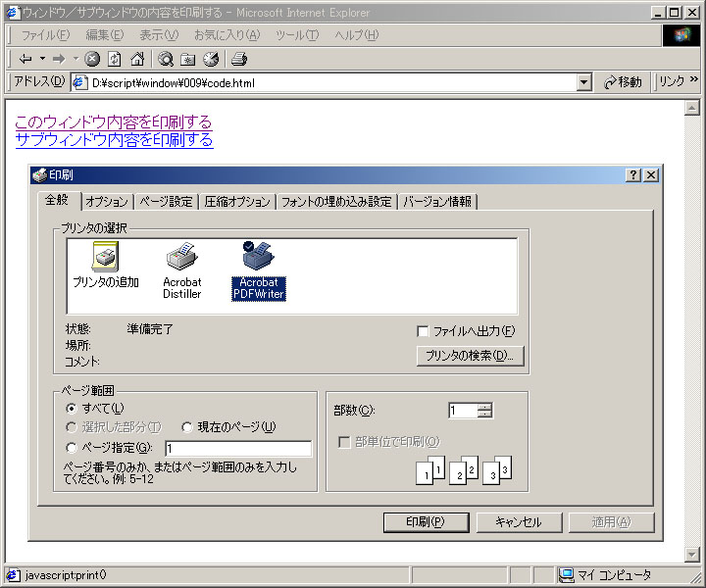706x588 pixels.
Task: Click プリンタの検索(D)... button
Action: 470,356
